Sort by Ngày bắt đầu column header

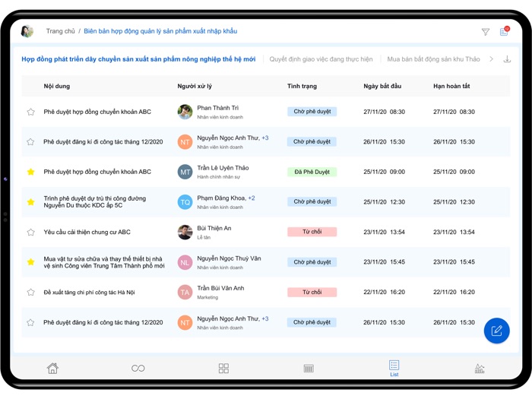click(x=382, y=86)
